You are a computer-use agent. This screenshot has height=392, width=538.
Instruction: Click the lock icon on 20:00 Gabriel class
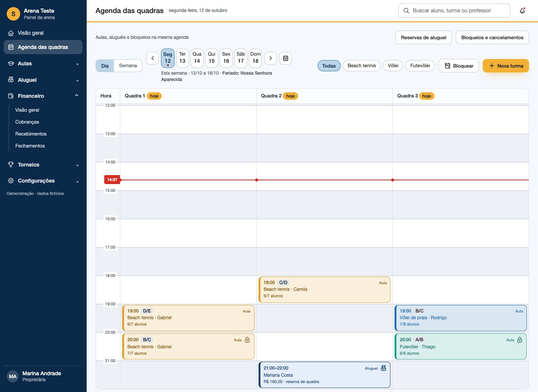pos(247,340)
